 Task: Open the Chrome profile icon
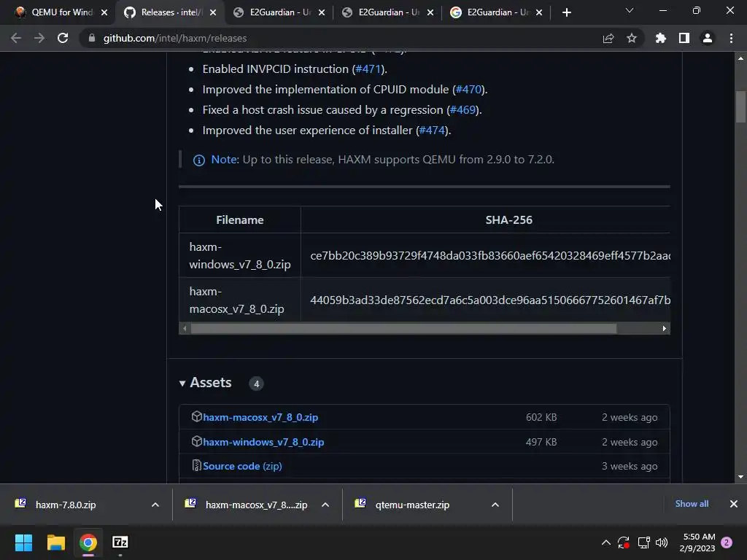pos(707,38)
